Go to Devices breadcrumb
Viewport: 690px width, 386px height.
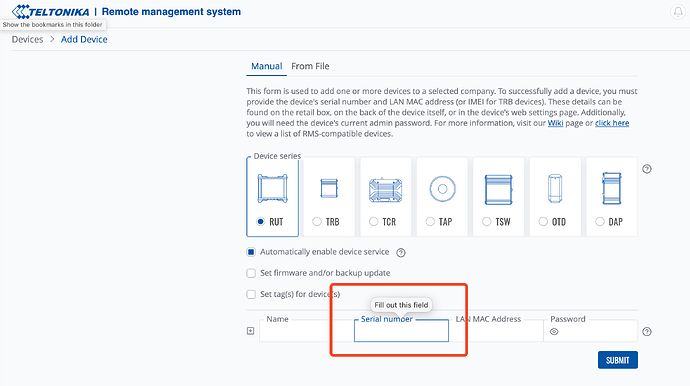pyautogui.click(x=27, y=39)
